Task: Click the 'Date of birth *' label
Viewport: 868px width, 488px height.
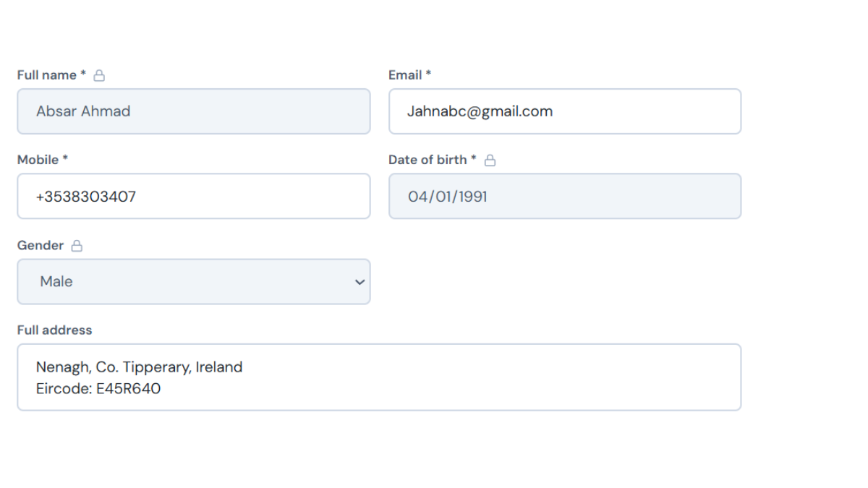Action: coord(433,160)
